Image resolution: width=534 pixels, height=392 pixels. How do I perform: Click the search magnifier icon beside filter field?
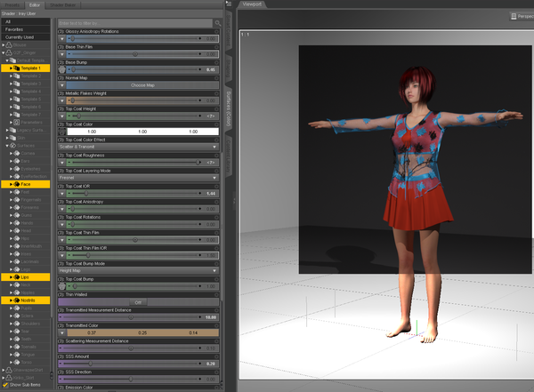coord(218,23)
